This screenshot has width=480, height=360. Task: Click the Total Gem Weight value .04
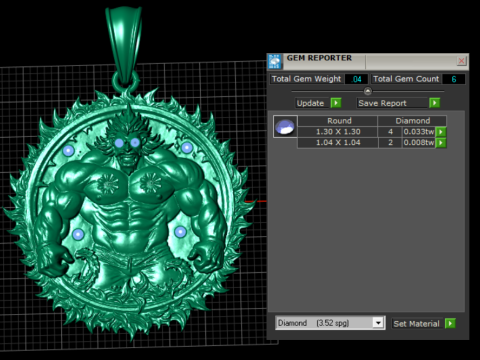click(x=356, y=79)
